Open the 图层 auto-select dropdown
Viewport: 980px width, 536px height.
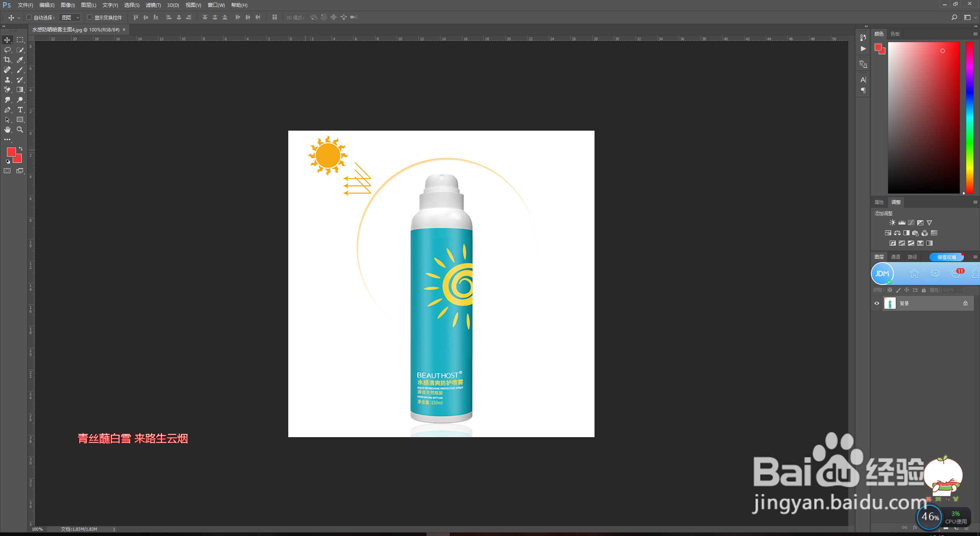[70, 18]
